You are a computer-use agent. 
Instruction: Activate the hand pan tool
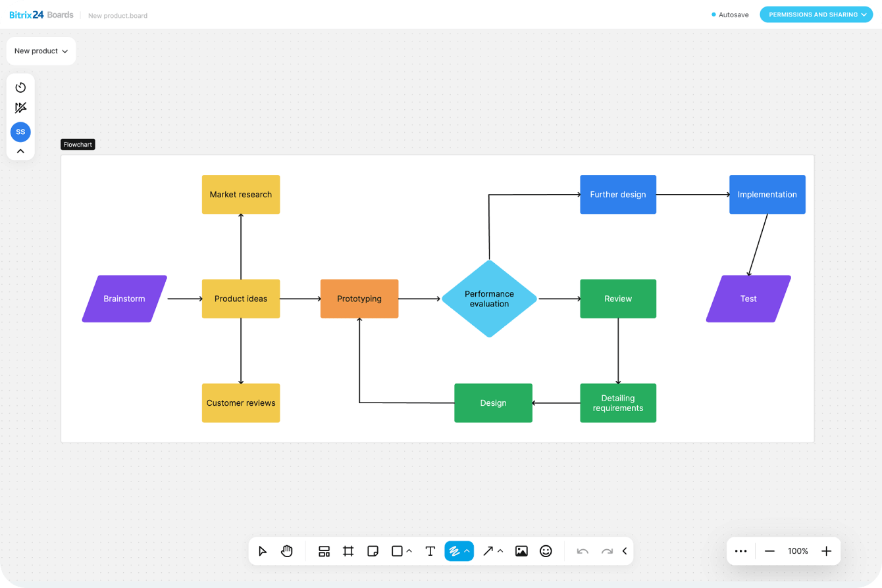coord(287,551)
